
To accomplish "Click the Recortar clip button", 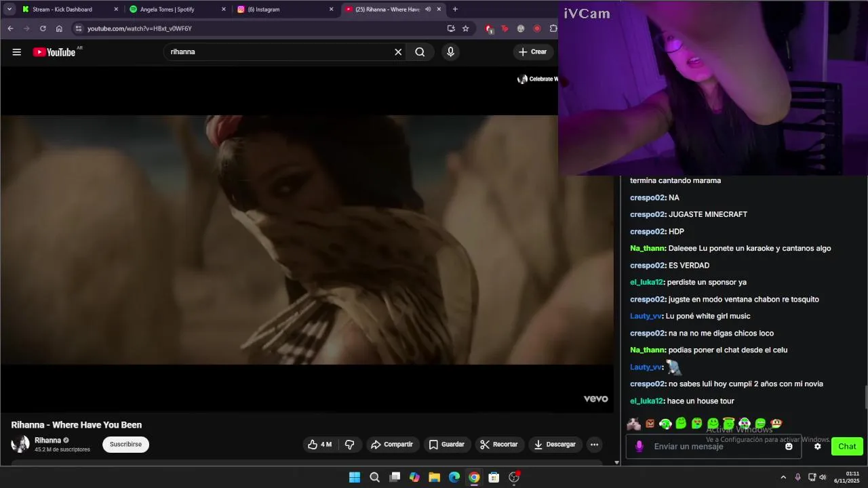I will click(499, 445).
